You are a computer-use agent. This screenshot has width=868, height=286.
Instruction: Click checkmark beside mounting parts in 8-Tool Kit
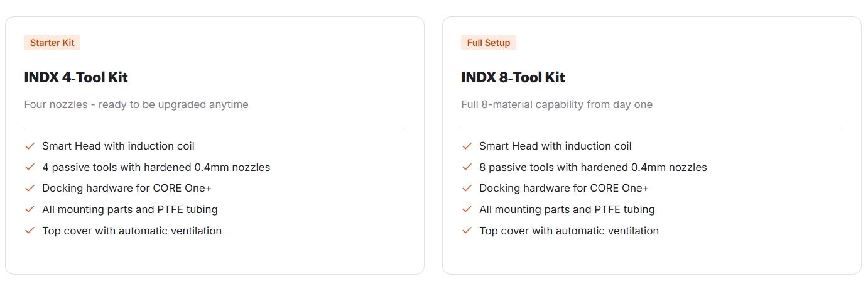(466, 209)
